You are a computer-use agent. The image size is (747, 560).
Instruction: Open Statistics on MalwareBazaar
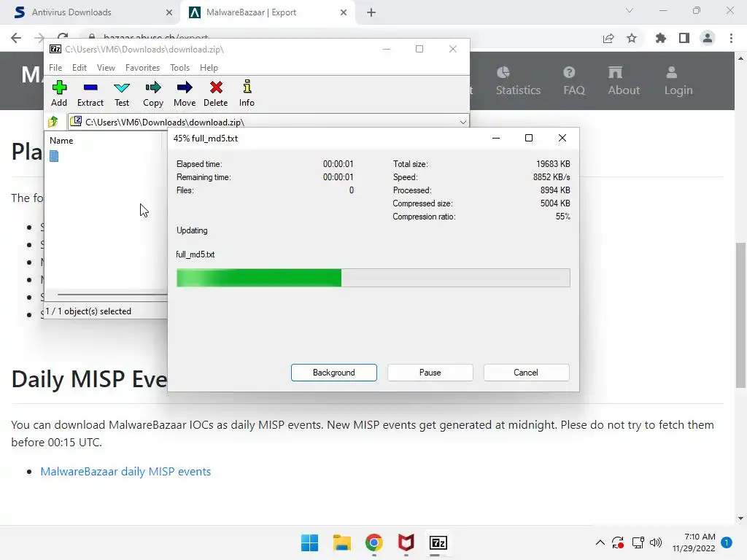pyautogui.click(x=518, y=82)
